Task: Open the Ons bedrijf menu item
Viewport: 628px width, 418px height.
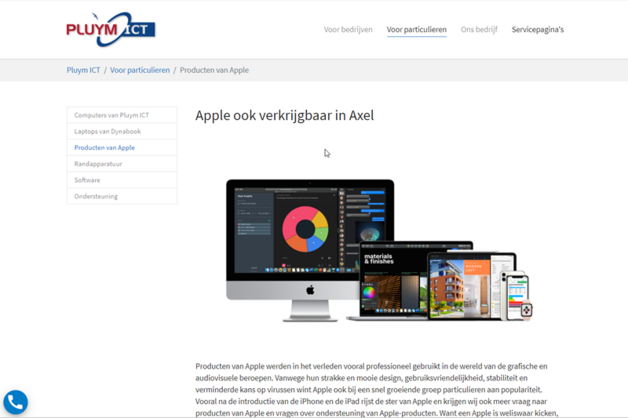Action: pyautogui.click(x=479, y=30)
